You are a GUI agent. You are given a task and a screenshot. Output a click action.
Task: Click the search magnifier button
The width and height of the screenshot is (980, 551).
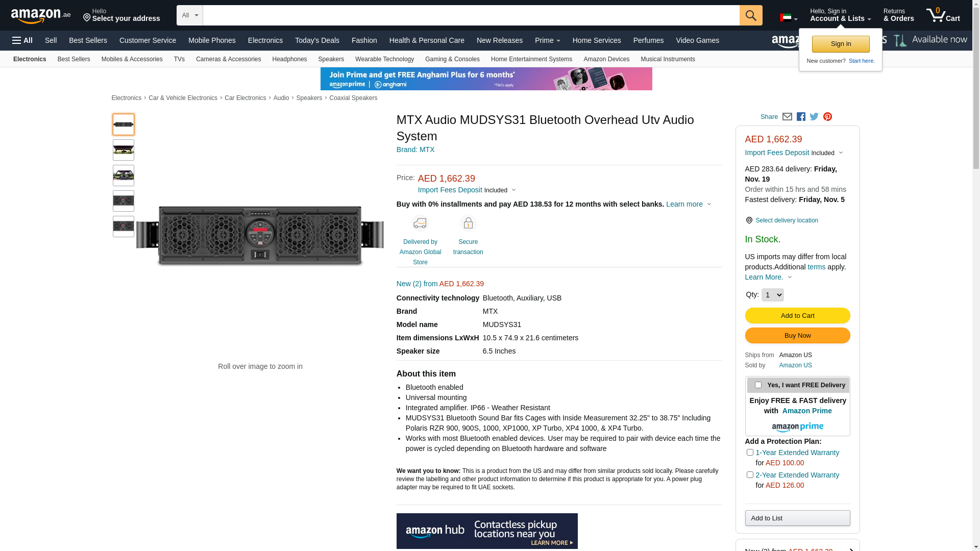750,15
